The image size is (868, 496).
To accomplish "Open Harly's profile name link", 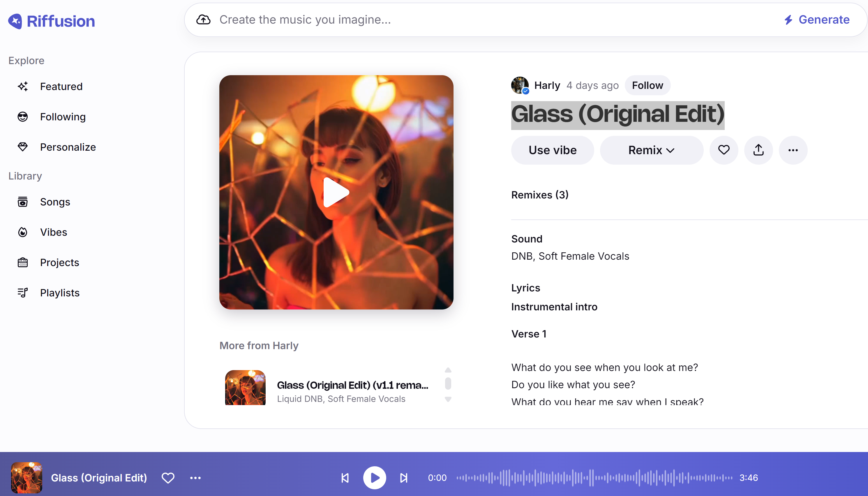I will (547, 85).
